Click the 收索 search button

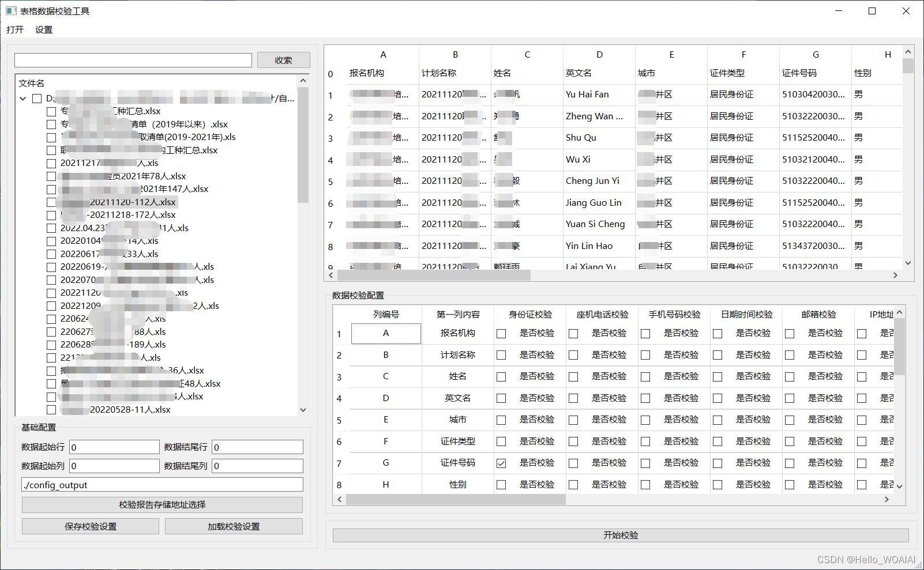coord(283,59)
